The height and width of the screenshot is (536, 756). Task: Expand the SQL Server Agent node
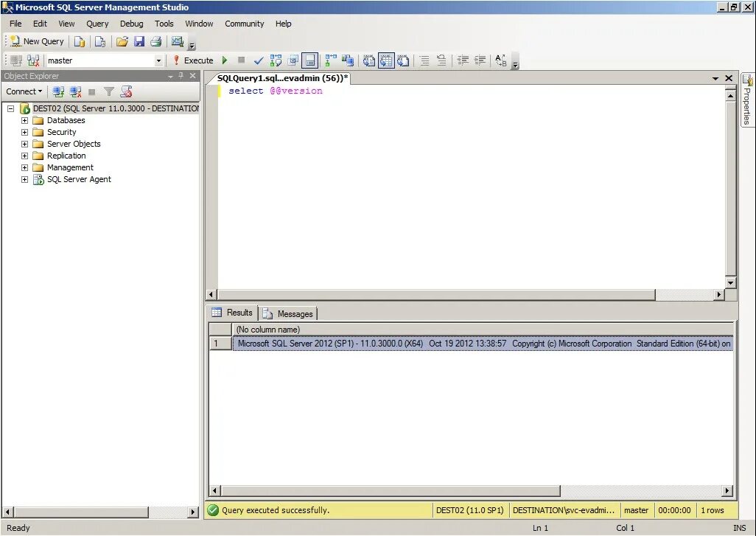[24, 179]
